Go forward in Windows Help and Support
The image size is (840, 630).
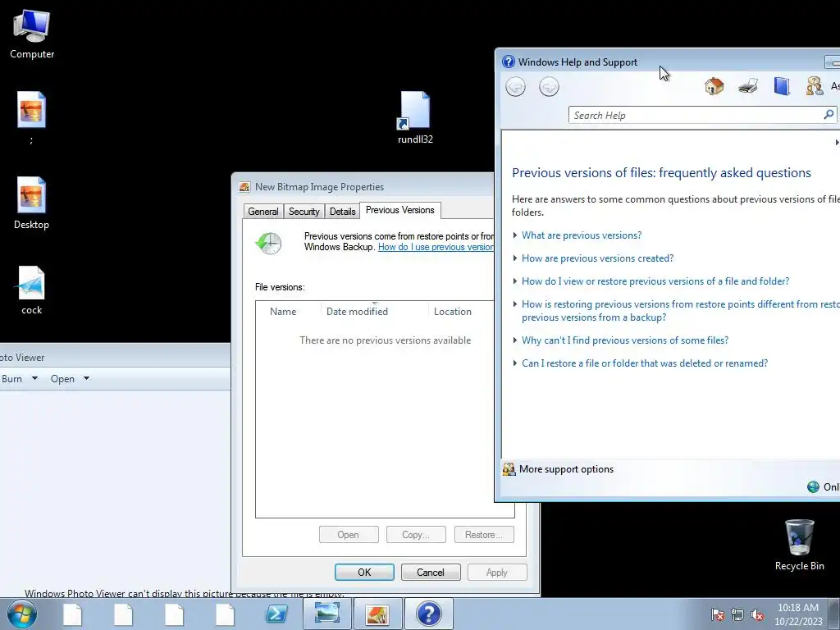[x=549, y=86]
